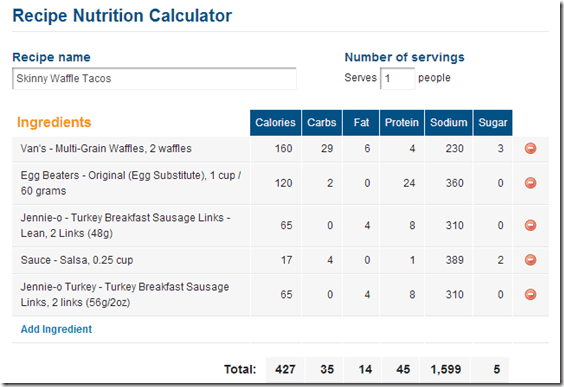This screenshot has height=387, width=564.
Task: Click the Protein column header
Action: click(x=402, y=123)
